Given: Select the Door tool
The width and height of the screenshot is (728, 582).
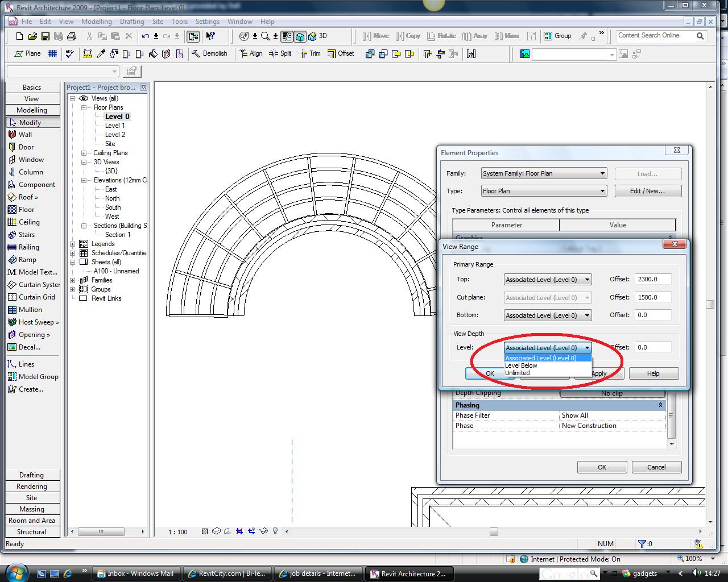Looking at the screenshot, I should (x=26, y=147).
